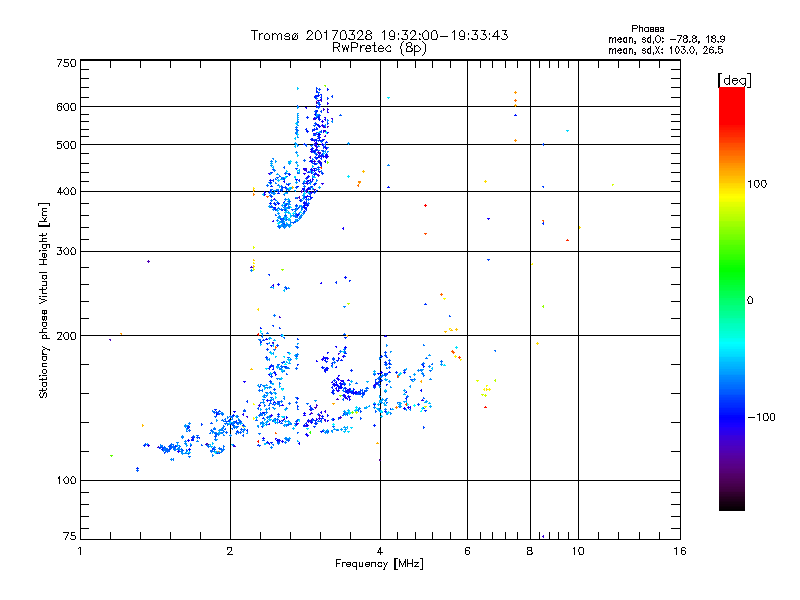This screenshot has height=600, width=800.
Task: Click the y-axis label '750'
Action: (x=66, y=63)
